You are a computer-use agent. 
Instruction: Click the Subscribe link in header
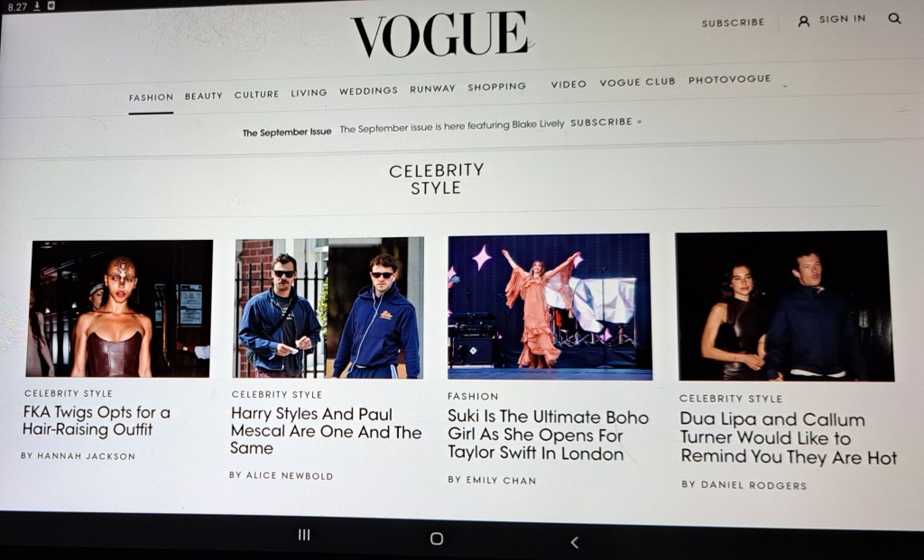point(733,23)
